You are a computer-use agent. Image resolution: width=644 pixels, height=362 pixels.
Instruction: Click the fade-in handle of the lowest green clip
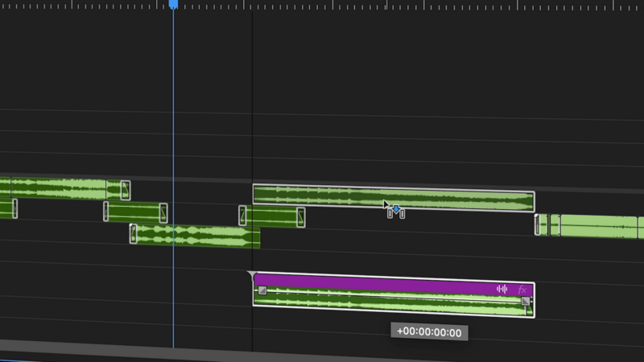point(134,233)
